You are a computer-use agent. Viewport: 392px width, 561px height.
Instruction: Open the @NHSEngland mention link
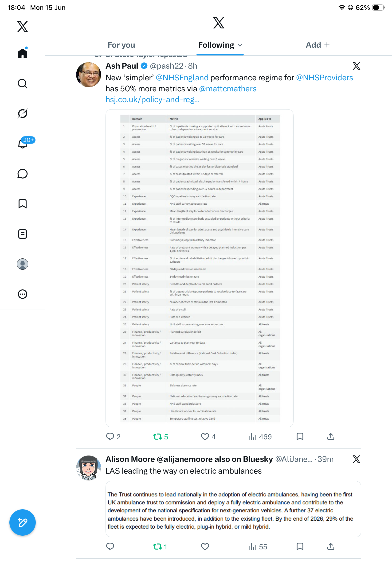coord(182,78)
